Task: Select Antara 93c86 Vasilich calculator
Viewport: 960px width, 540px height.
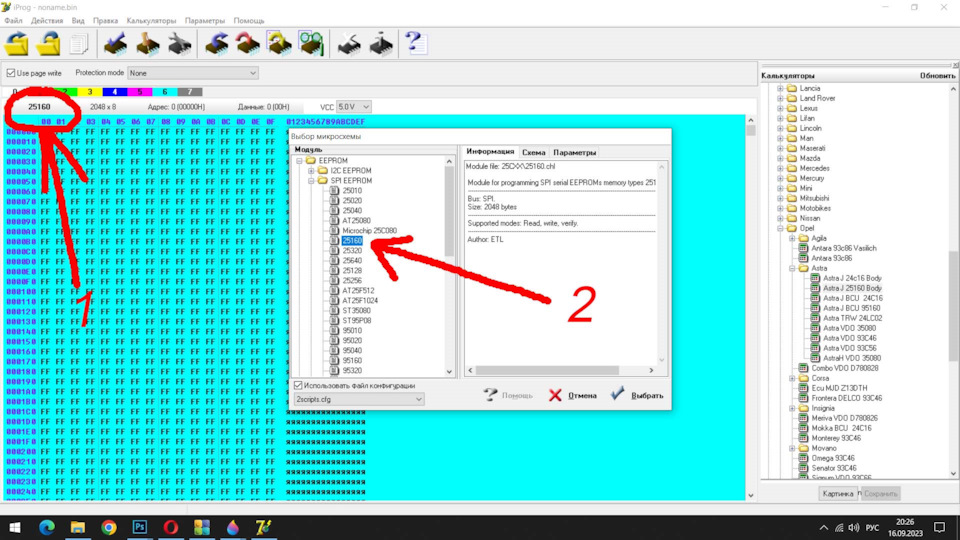Action: tap(844, 249)
